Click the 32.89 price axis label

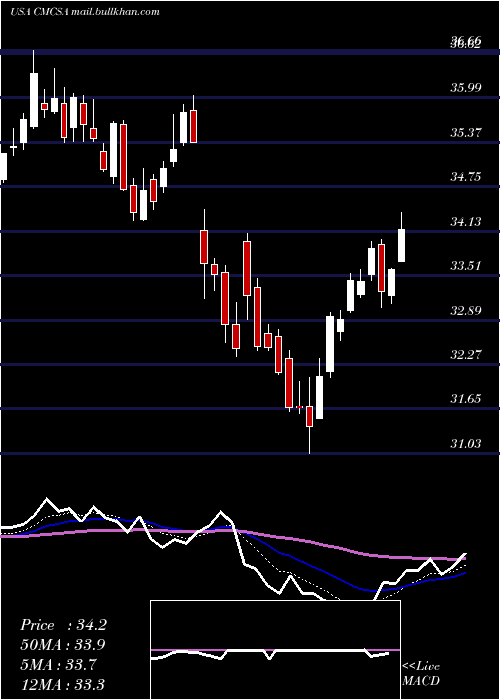[466, 310]
